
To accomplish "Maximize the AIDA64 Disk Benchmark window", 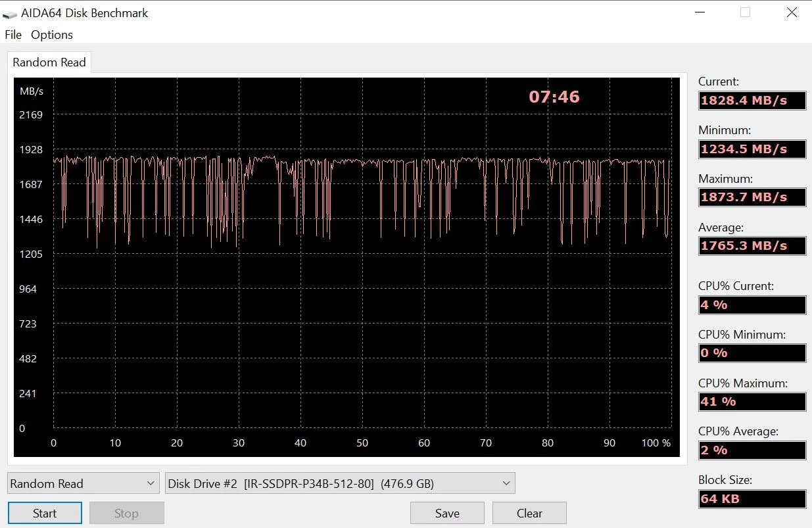I will [745, 12].
